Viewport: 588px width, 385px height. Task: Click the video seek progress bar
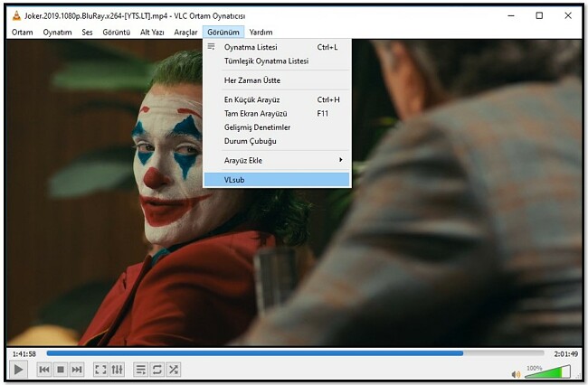click(x=295, y=353)
